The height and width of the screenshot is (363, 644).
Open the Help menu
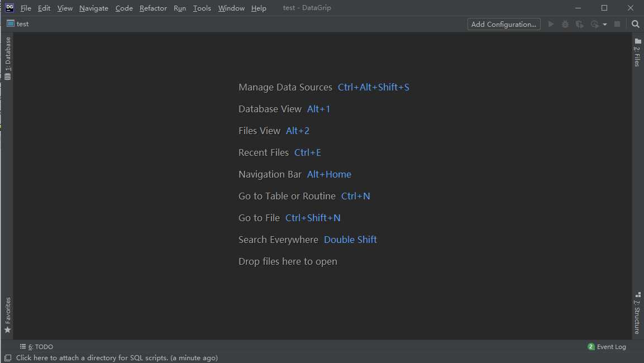(259, 8)
